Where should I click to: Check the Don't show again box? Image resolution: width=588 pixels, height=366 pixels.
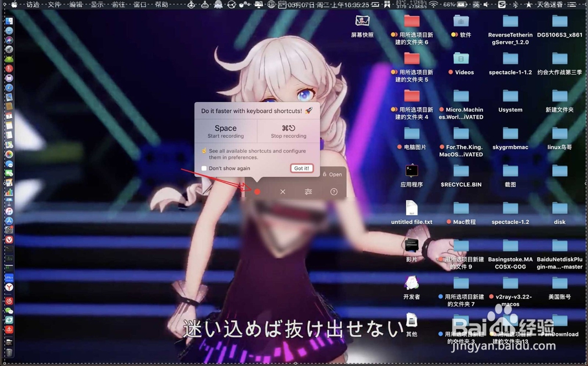[204, 168]
